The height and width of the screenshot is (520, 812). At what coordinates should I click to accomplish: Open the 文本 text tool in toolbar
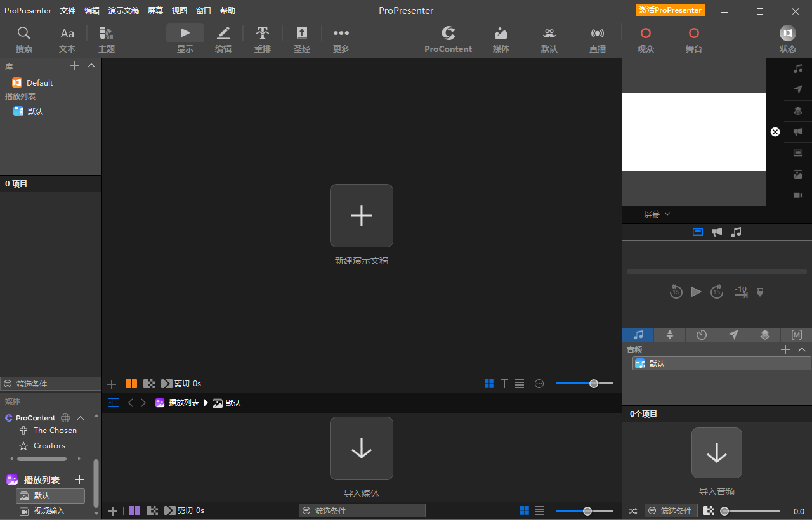[x=67, y=39]
